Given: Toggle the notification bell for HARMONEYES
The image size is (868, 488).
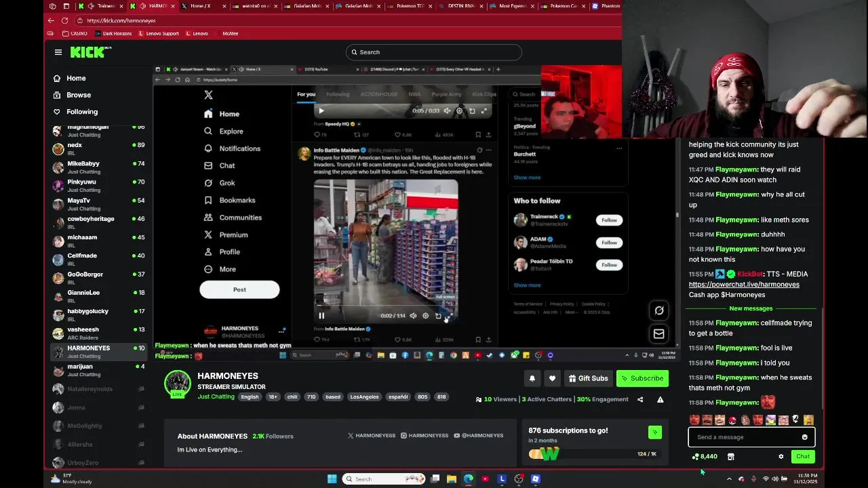Looking at the screenshot, I should [x=532, y=378].
